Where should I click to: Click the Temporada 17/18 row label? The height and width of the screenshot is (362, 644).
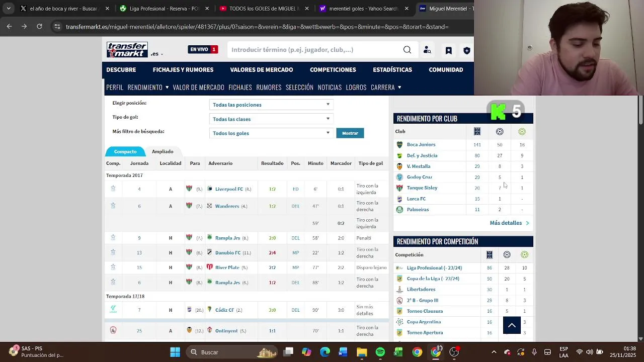(125, 297)
